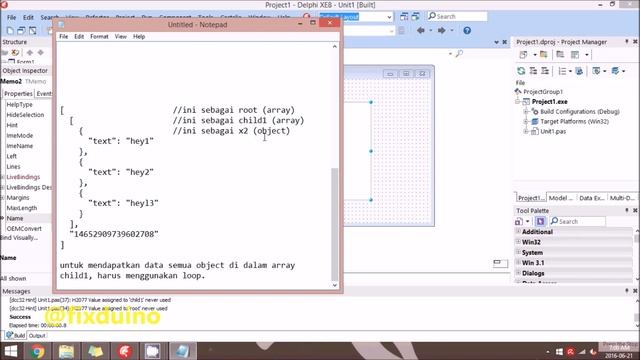Screen dimensions: 640x360
Task: Open the Back arrow history dropdown
Action: pyautogui.click(x=431, y=31)
